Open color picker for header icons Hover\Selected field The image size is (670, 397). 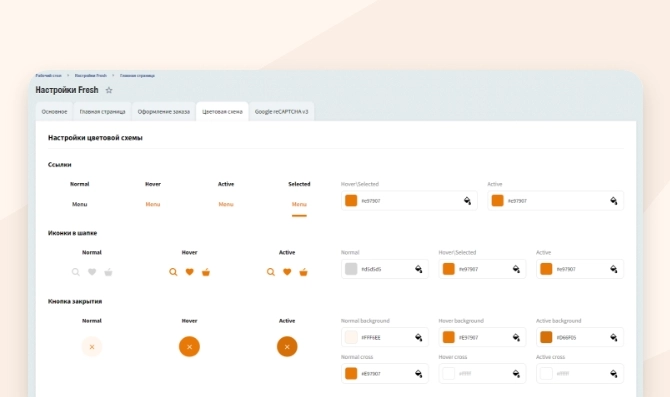pos(516,269)
